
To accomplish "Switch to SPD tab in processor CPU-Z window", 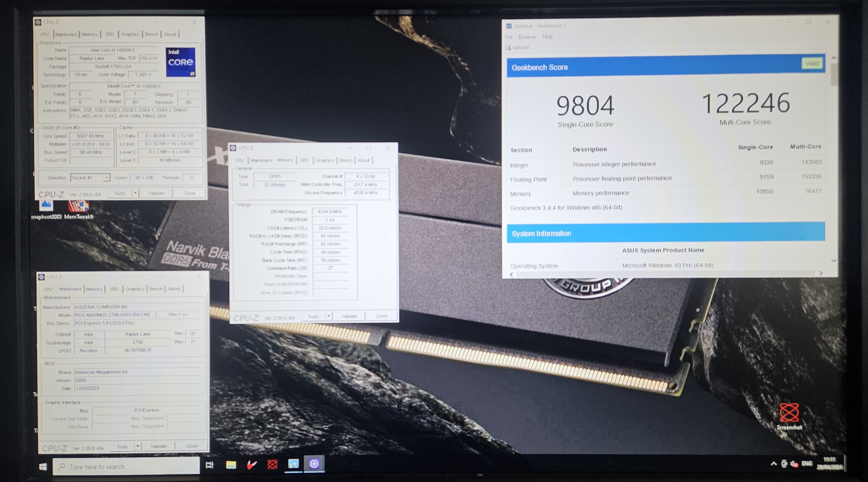I will tap(110, 34).
